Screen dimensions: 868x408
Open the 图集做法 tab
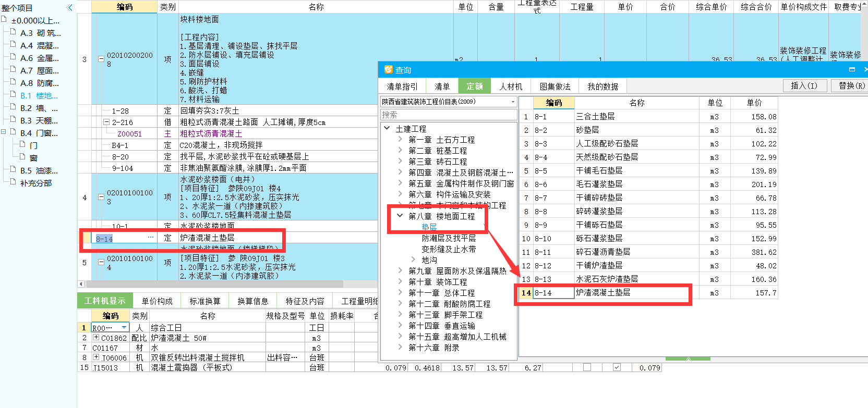point(555,86)
